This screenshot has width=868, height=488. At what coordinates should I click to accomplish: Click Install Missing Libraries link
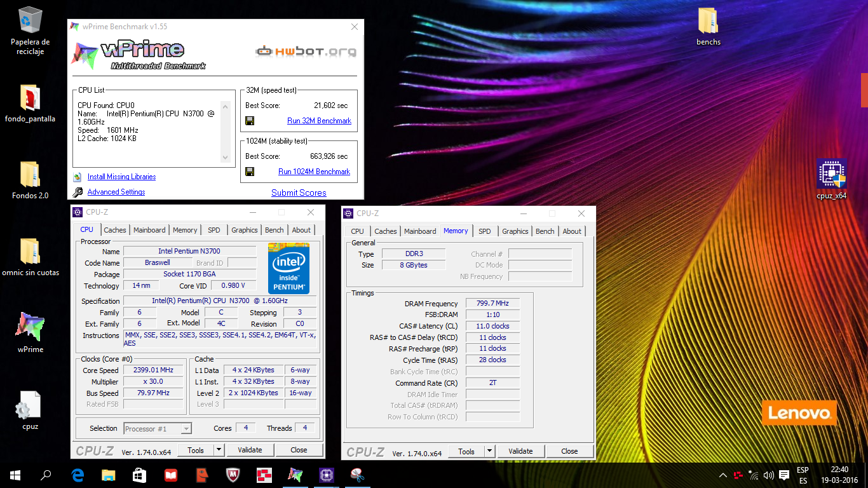point(121,177)
